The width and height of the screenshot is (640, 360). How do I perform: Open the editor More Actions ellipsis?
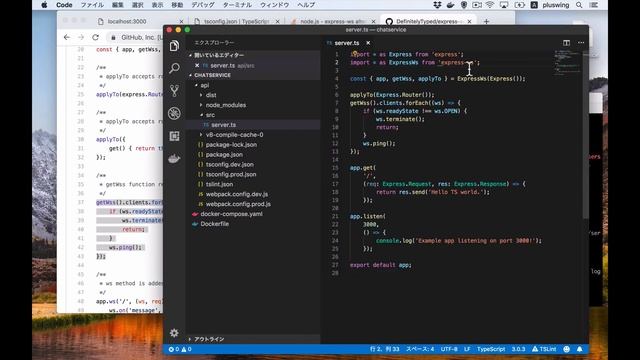point(581,42)
